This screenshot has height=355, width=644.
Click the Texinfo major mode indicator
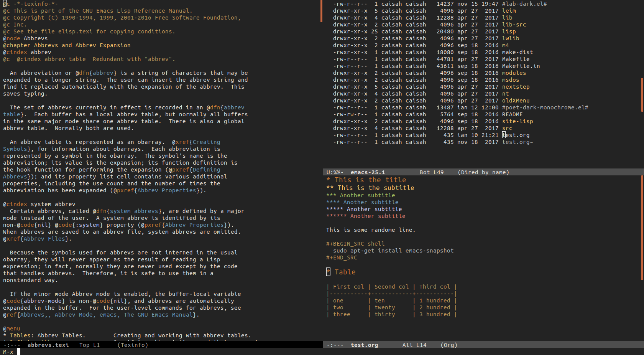(133, 345)
